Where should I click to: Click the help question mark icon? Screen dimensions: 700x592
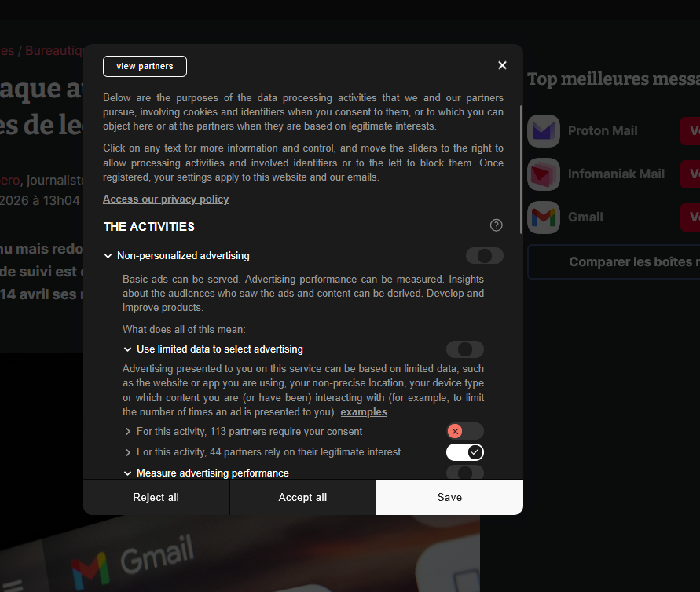(x=496, y=225)
